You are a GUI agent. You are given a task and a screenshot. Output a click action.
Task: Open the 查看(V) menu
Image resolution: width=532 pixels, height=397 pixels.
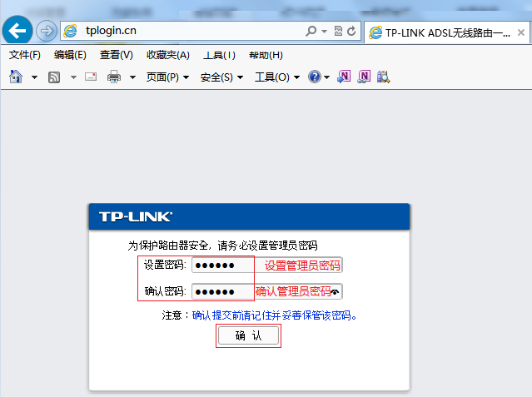point(117,55)
